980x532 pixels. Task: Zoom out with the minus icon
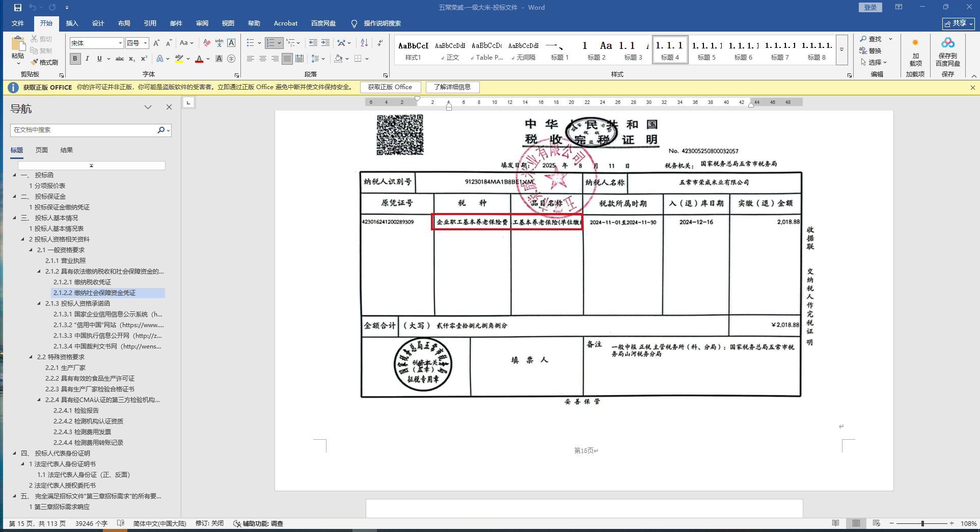891,523
